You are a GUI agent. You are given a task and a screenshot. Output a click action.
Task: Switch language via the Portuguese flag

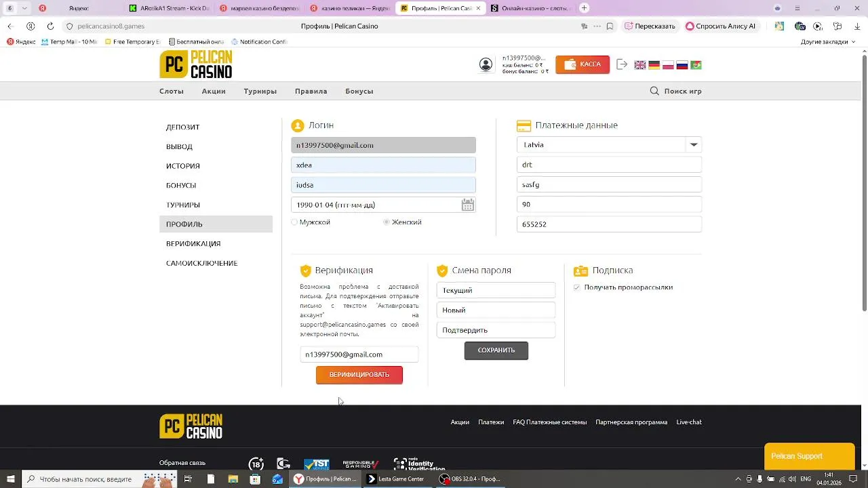click(x=696, y=65)
